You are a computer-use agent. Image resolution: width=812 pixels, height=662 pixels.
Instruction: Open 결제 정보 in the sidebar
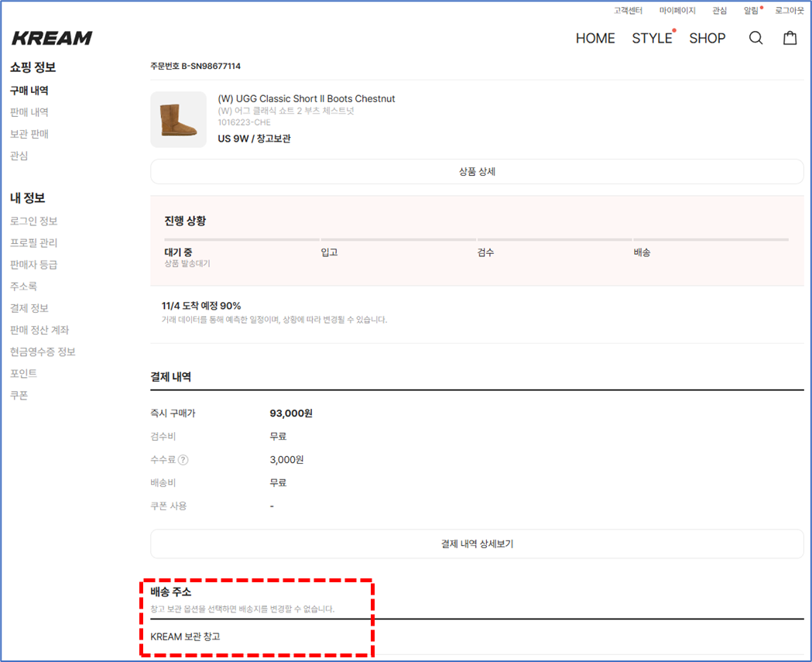click(29, 308)
